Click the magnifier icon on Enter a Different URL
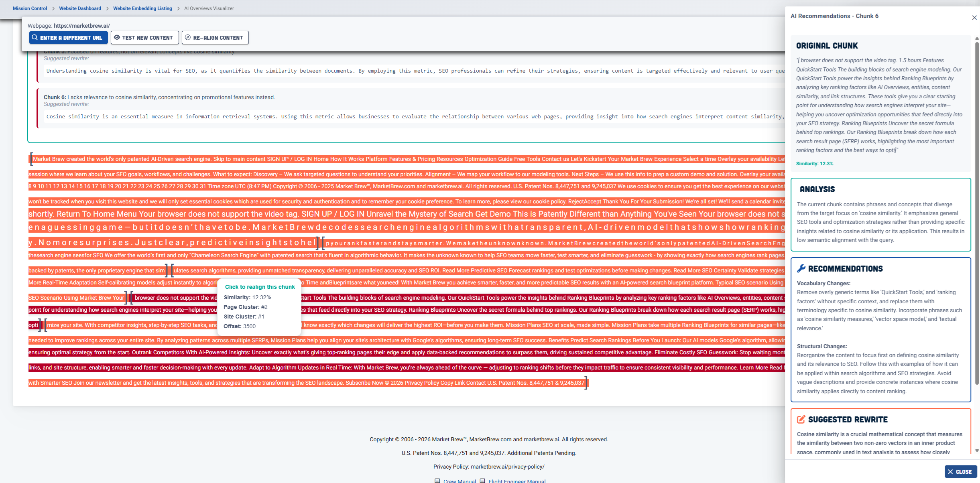The height and width of the screenshot is (483, 980). click(35, 38)
